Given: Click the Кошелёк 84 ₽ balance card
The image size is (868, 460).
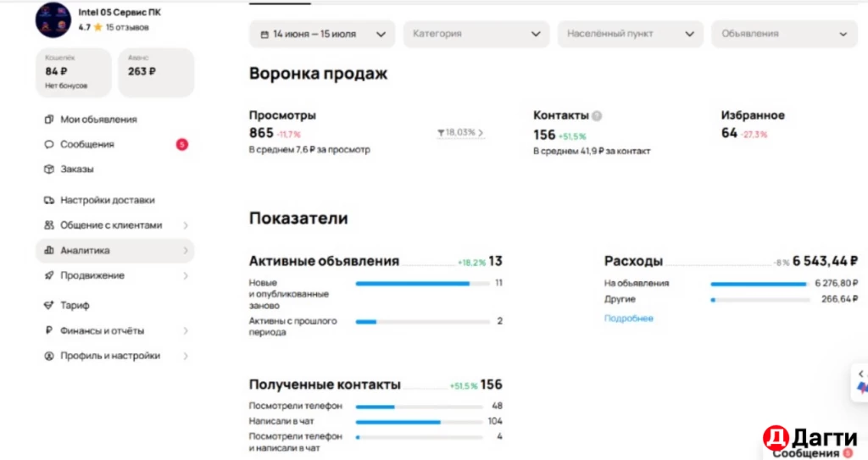Looking at the screenshot, I should coord(73,72).
